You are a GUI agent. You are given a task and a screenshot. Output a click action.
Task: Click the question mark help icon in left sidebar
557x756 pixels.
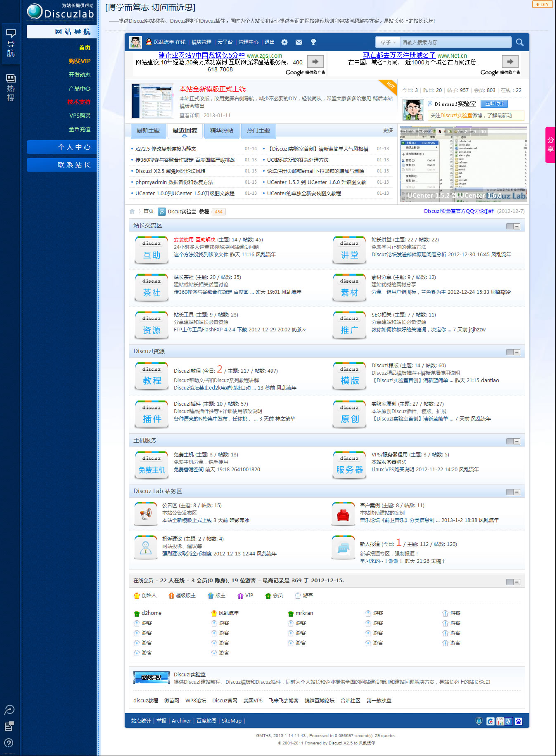pyautogui.click(x=9, y=743)
